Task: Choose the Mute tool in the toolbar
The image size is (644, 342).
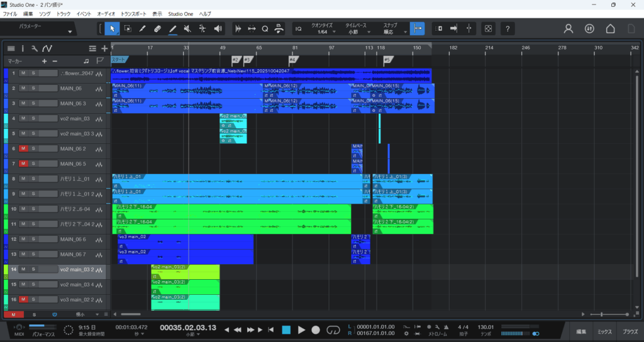Action: click(x=187, y=29)
